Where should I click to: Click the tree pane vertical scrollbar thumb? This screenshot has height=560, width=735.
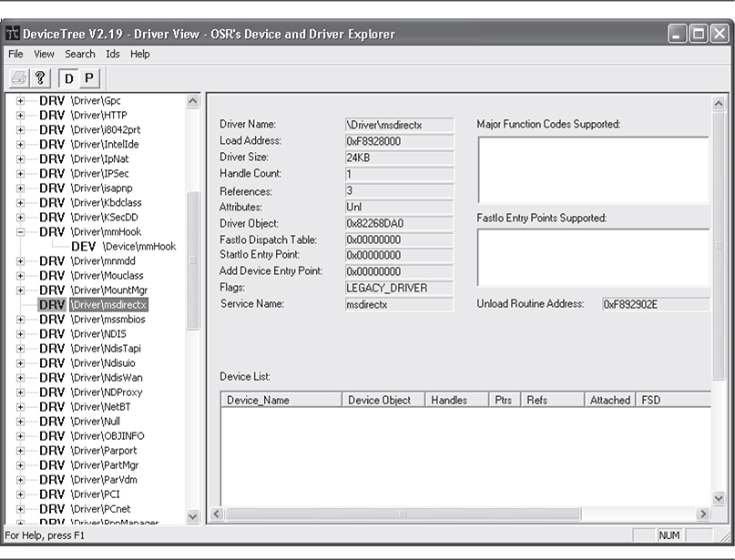click(192, 260)
